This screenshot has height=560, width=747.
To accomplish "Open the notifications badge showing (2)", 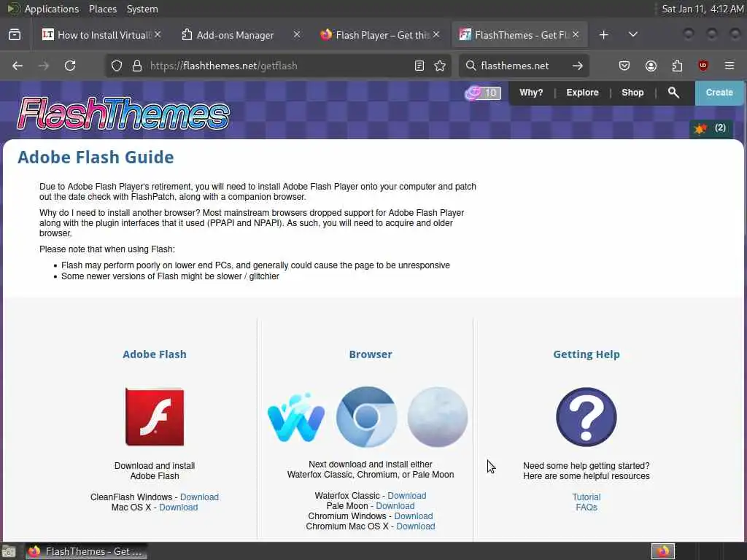I will (711, 128).
